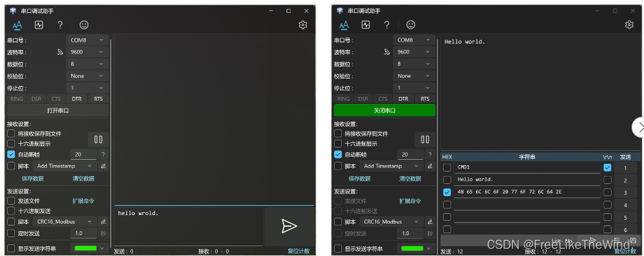Open the stop bits 1 dropdown in left window

point(88,88)
